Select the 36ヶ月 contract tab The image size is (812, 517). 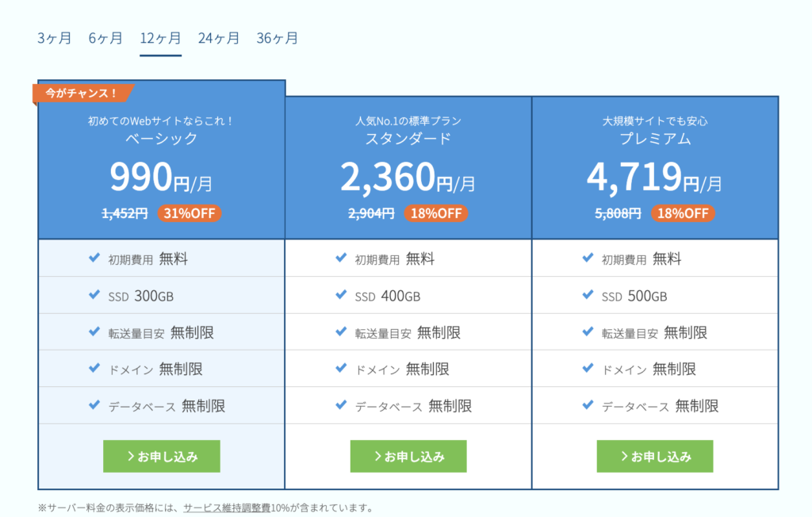tap(278, 38)
